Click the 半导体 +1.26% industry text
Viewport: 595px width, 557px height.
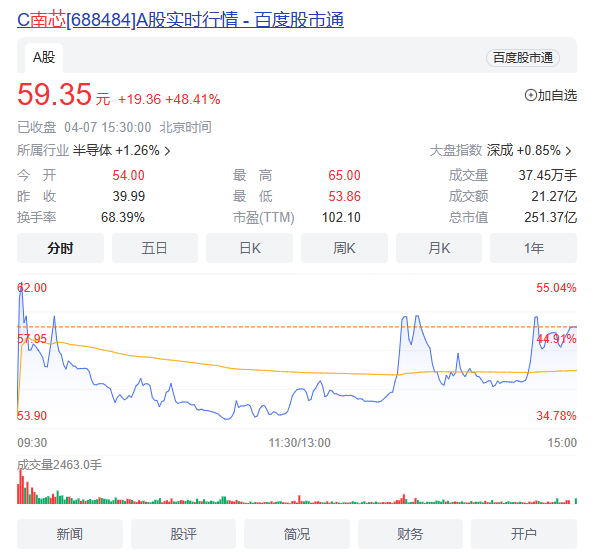coord(116,151)
